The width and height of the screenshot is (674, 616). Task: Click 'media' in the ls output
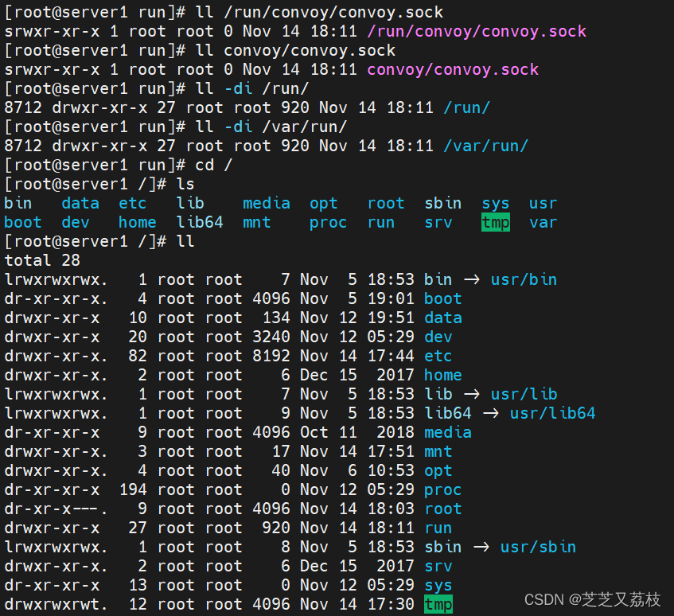(267, 203)
